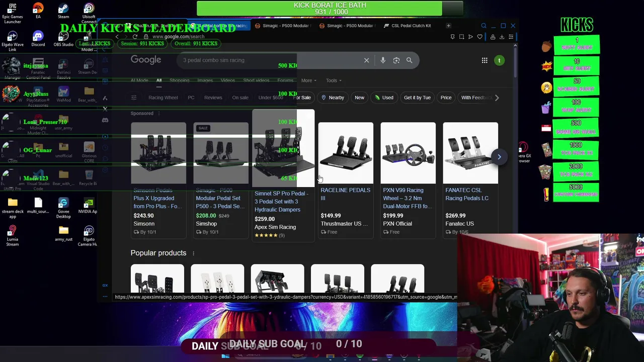Toggle the Nearby filter chip

coord(333,98)
